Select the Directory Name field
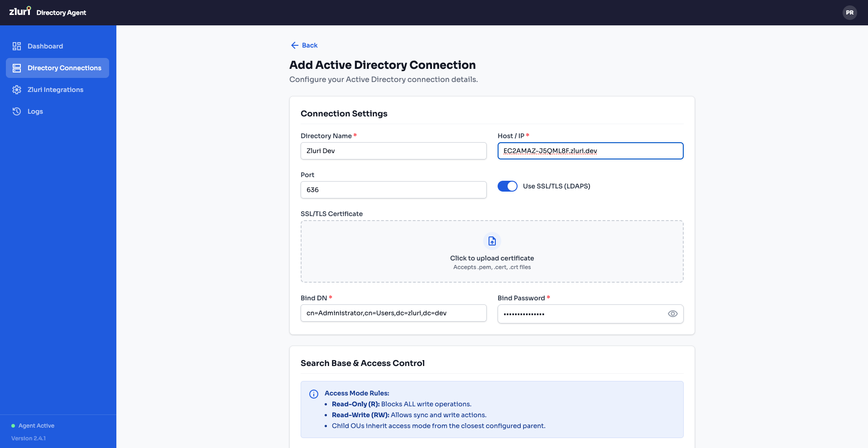 tap(393, 151)
